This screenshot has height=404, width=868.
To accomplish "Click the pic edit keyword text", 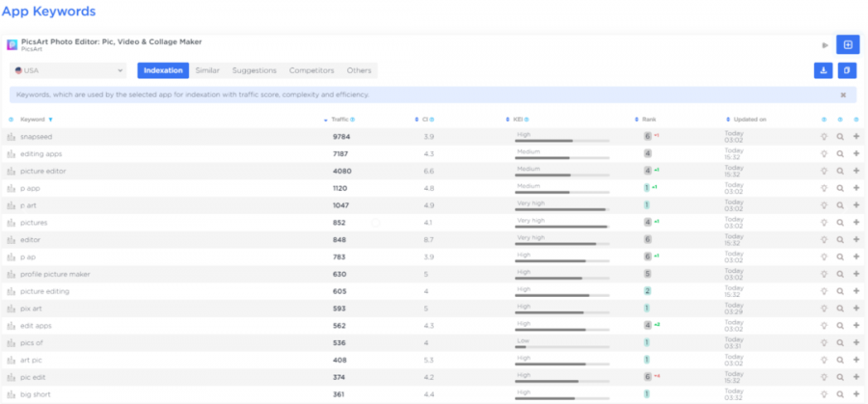I will tap(33, 377).
